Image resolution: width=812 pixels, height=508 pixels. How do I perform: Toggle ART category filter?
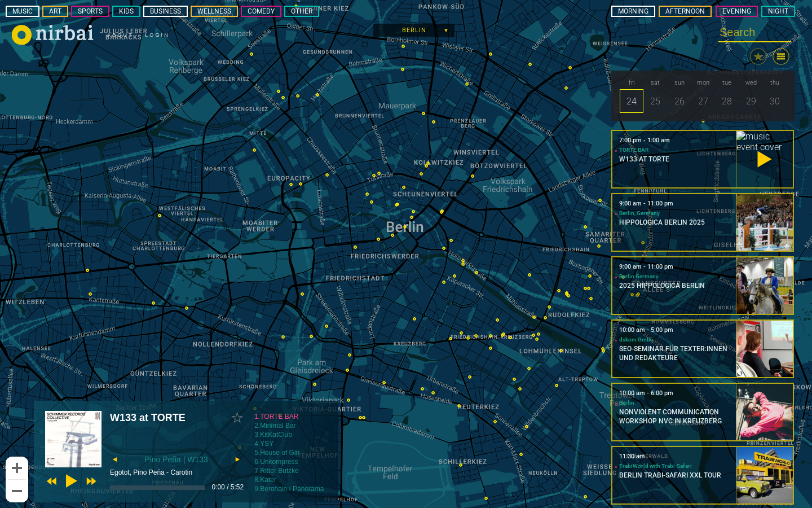pyautogui.click(x=55, y=11)
